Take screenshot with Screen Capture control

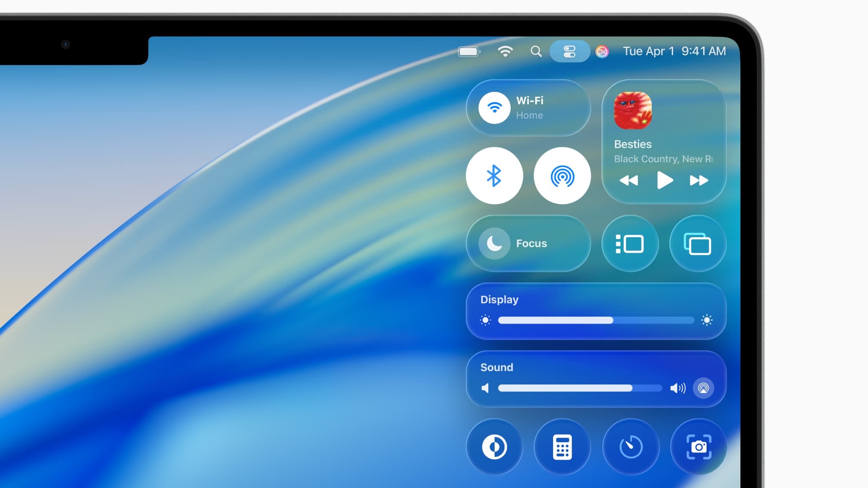pyautogui.click(x=698, y=447)
